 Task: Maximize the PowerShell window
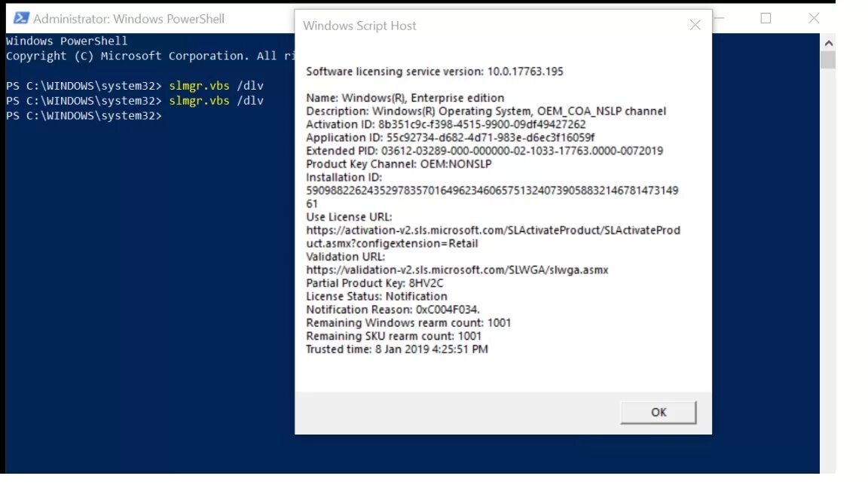pyautogui.click(x=766, y=18)
